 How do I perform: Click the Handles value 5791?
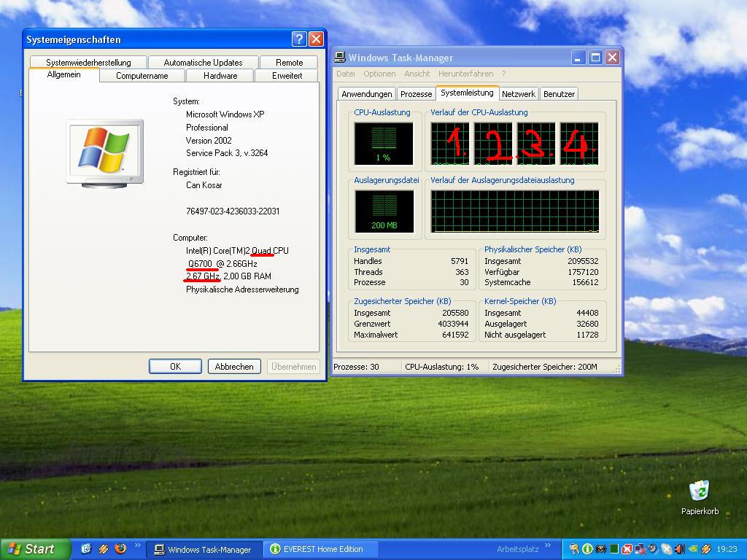pyautogui.click(x=460, y=261)
